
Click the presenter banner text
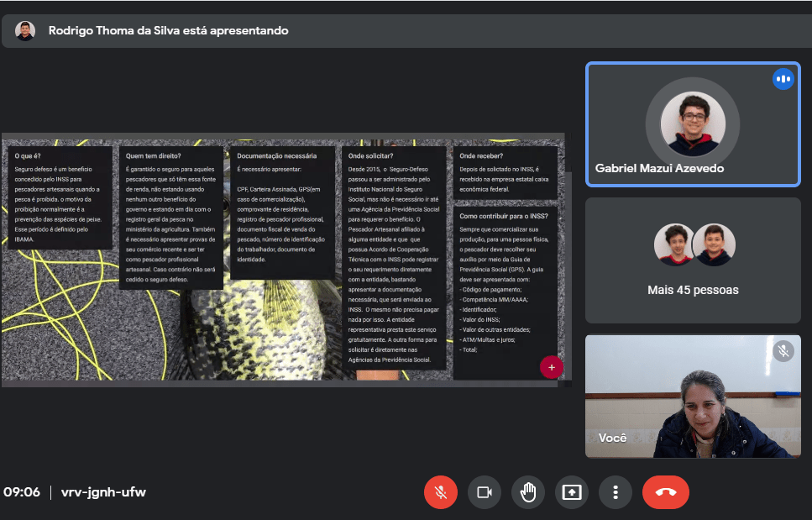click(168, 31)
